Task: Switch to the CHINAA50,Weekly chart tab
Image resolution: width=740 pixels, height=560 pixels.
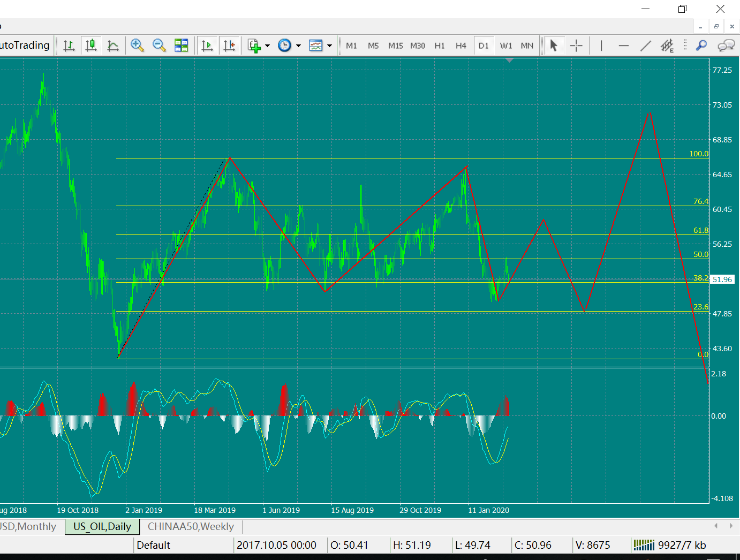Action: coord(191,526)
